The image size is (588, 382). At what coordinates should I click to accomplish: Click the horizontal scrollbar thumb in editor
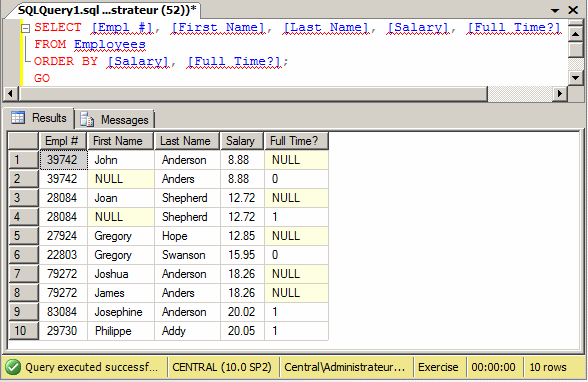pos(254,93)
